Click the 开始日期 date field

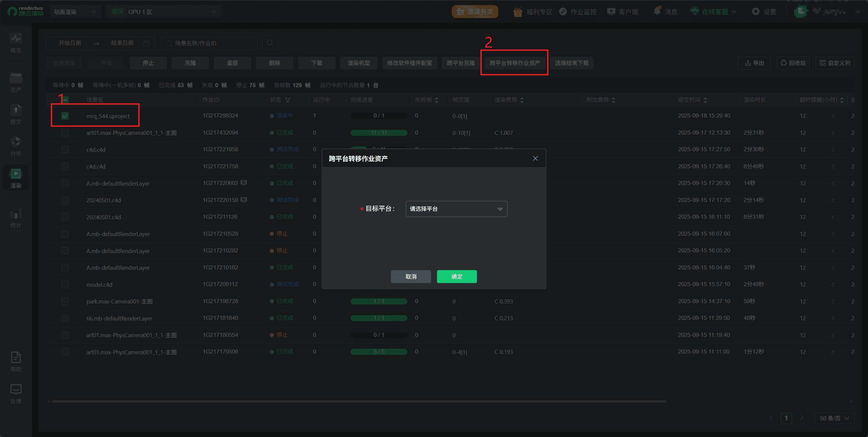(x=70, y=43)
